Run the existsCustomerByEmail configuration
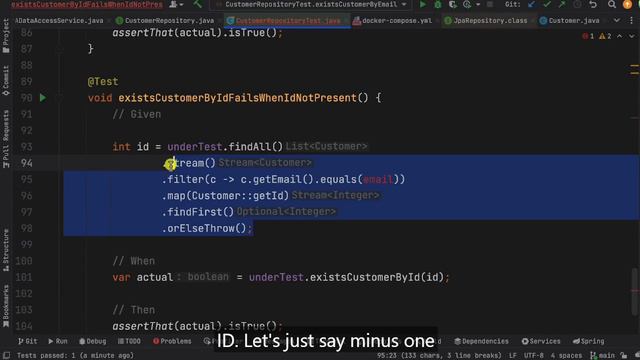The image size is (640, 360). (x=422, y=4)
